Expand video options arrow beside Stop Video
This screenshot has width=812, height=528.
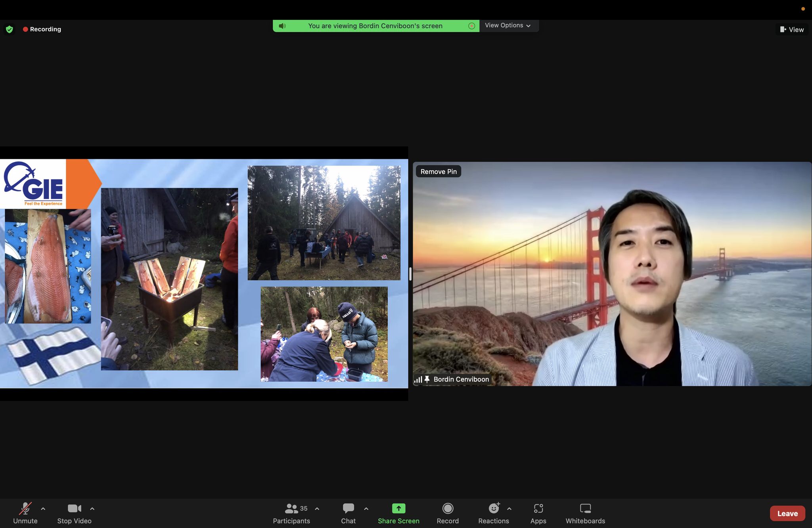tap(92, 509)
